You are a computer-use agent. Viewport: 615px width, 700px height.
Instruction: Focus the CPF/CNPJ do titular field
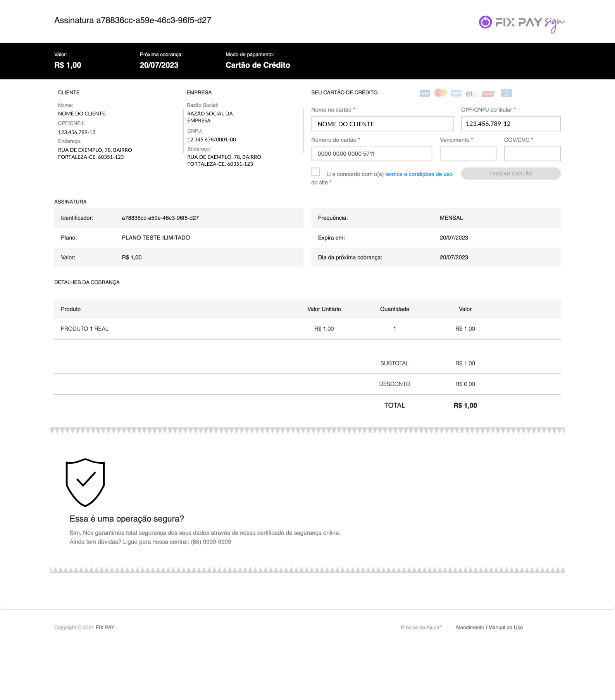pyautogui.click(x=511, y=124)
